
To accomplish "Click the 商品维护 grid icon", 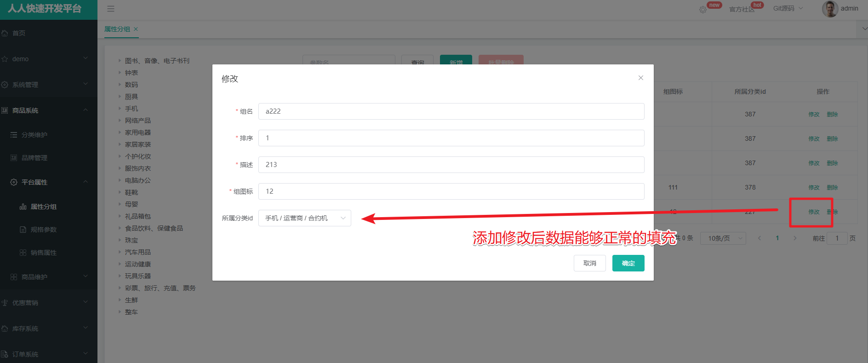I will [x=14, y=277].
